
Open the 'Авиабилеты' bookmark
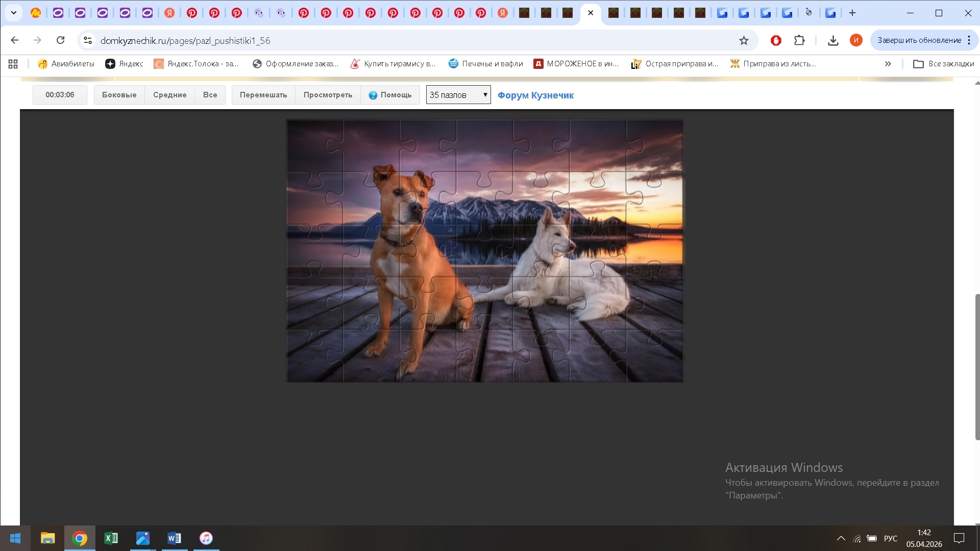(x=66, y=64)
